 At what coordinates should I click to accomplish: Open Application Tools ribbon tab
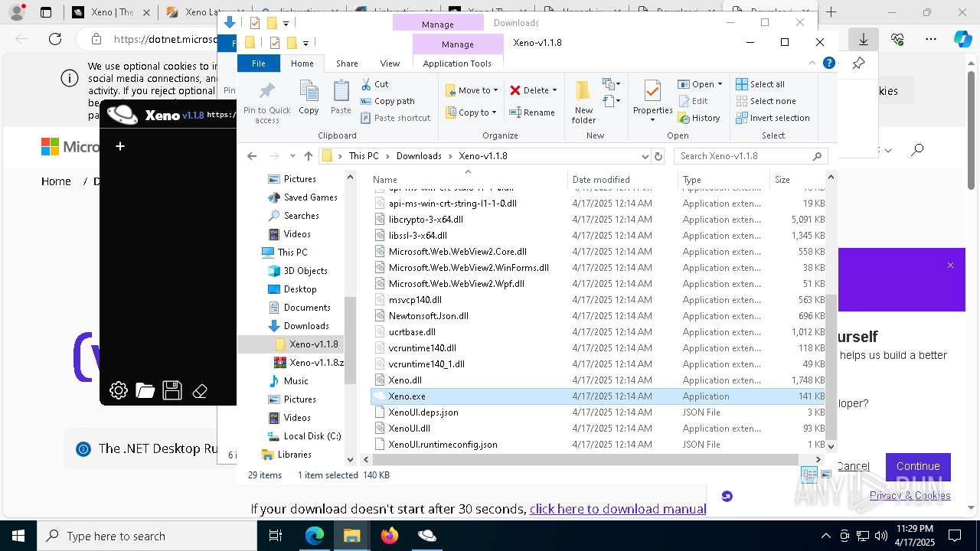point(457,64)
